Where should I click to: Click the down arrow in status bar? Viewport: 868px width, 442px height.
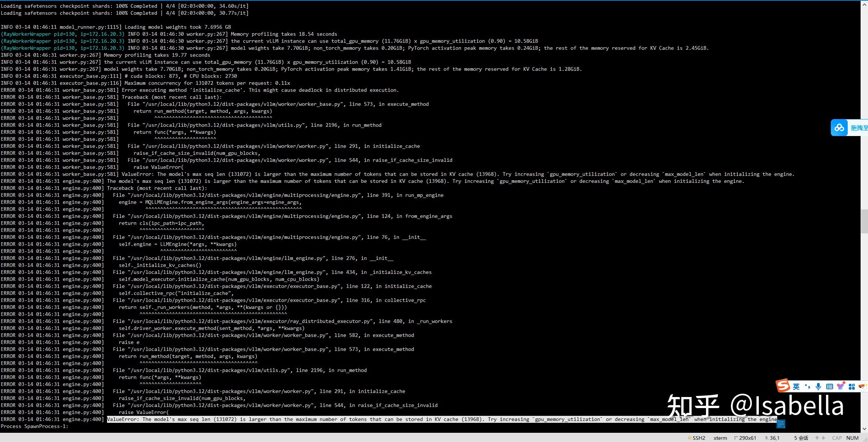(x=823, y=438)
